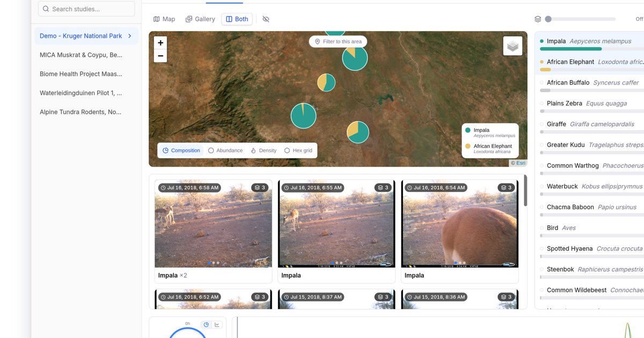This screenshot has width=644, height=338.
Task: Click the stack badge on the 6:58 AM photo
Action: (260, 188)
